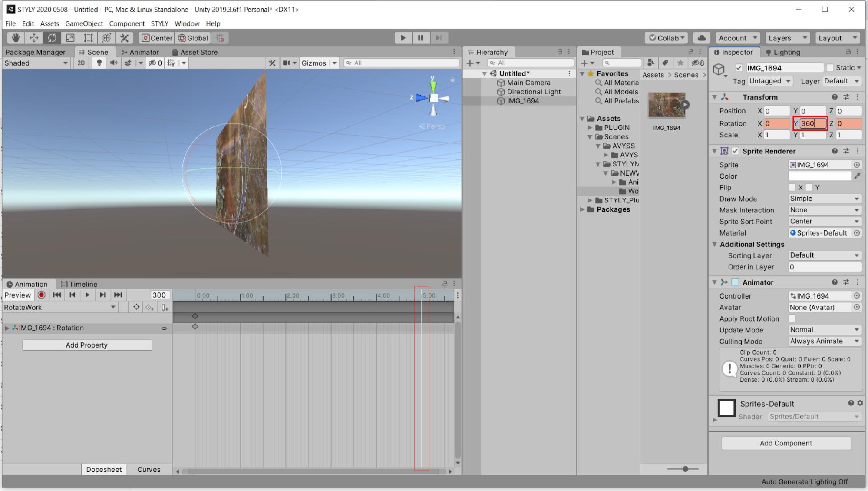868x491 pixels.
Task: Toggle 2D scene view
Action: pyautogui.click(x=81, y=63)
